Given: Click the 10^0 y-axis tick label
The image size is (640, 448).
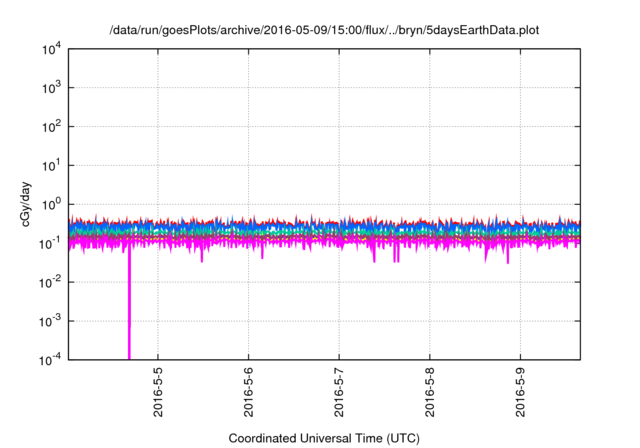Looking at the screenshot, I should coord(51,205).
